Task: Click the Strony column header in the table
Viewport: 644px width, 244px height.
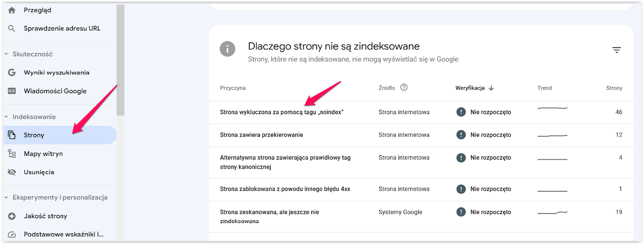Action: 614,88
